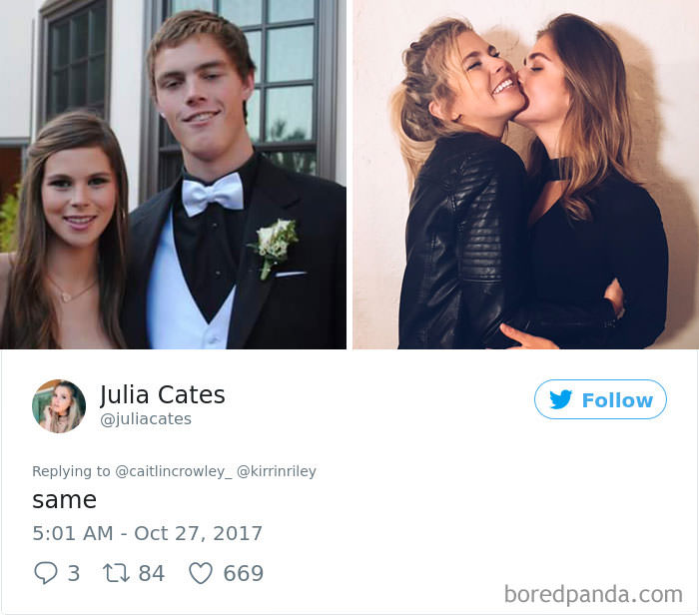Click the like count 669
699x616 pixels.
click(x=244, y=573)
